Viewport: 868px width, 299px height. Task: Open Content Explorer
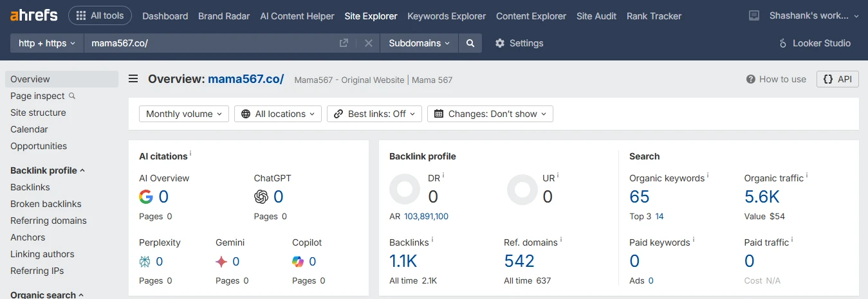point(531,16)
